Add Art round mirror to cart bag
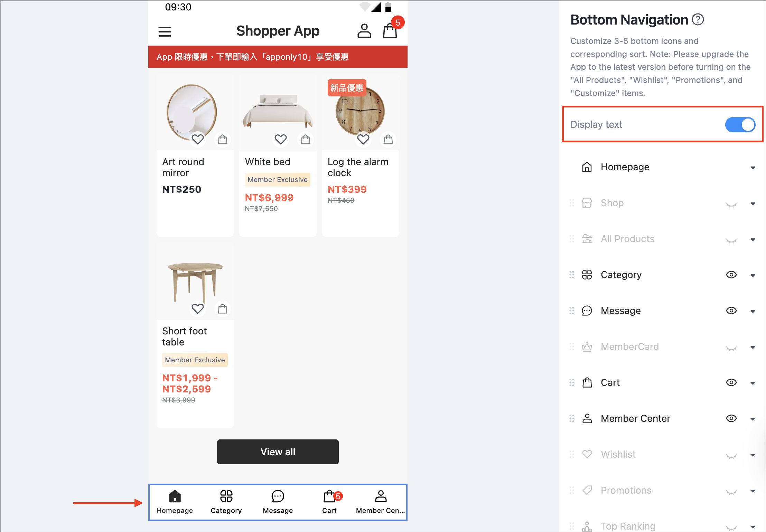 (x=223, y=140)
